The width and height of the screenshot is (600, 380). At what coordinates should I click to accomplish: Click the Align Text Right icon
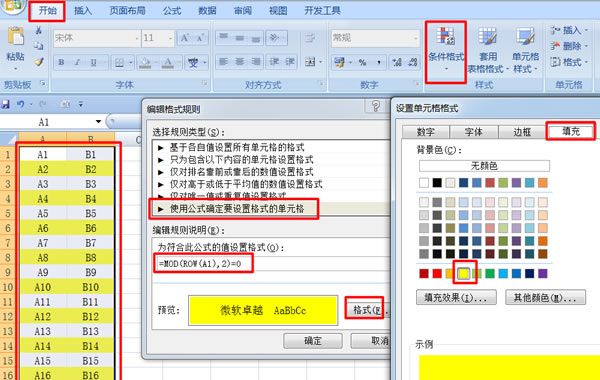(256, 62)
